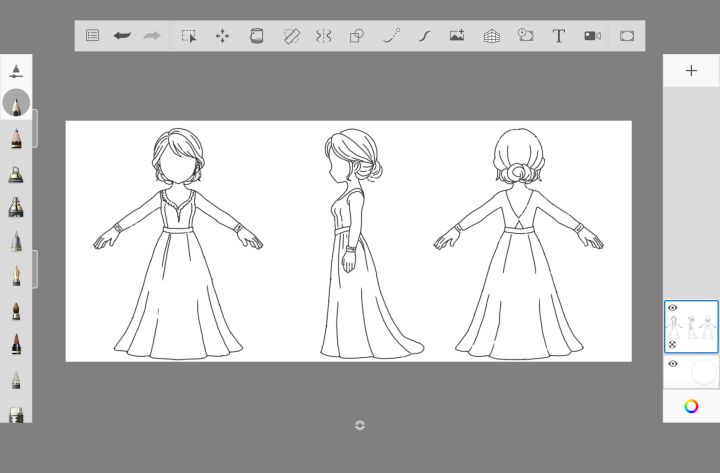Select the dress sketch layer thumbnail
This screenshot has height=473, width=720.
coord(692,328)
